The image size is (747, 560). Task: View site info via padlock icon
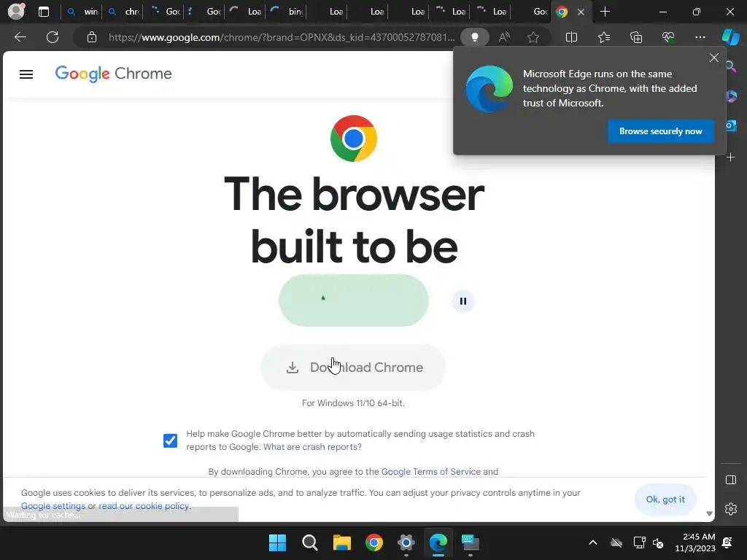pos(91,37)
